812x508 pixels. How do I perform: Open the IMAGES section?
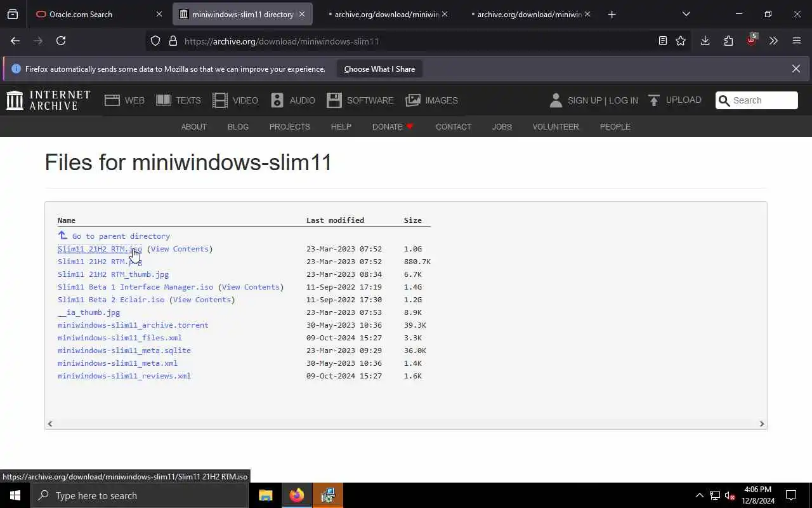point(431,100)
